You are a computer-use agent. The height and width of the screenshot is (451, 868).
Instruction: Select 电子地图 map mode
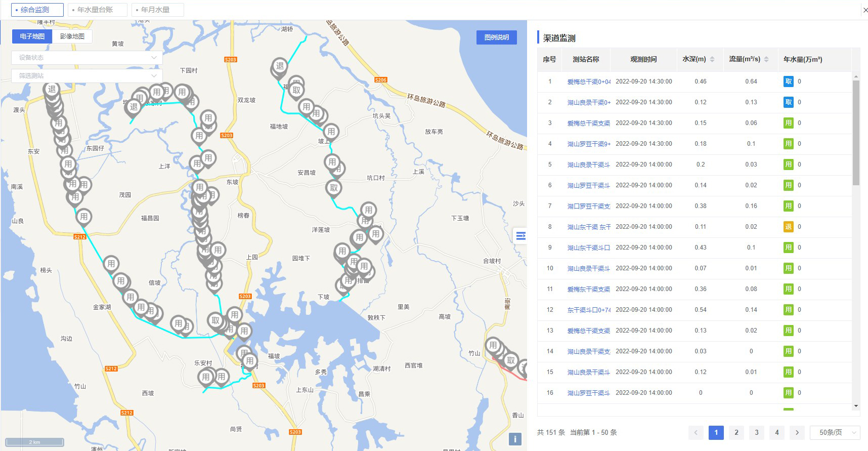[32, 36]
